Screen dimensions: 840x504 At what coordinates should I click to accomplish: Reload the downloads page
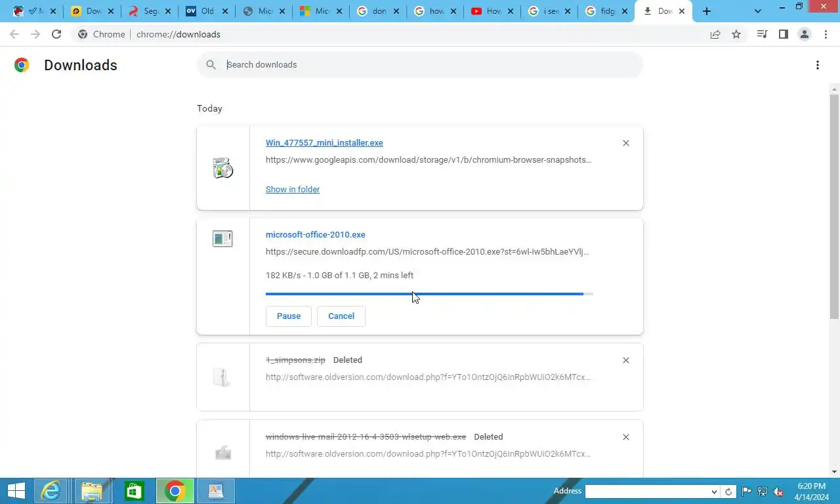pyautogui.click(x=56, y=34)
